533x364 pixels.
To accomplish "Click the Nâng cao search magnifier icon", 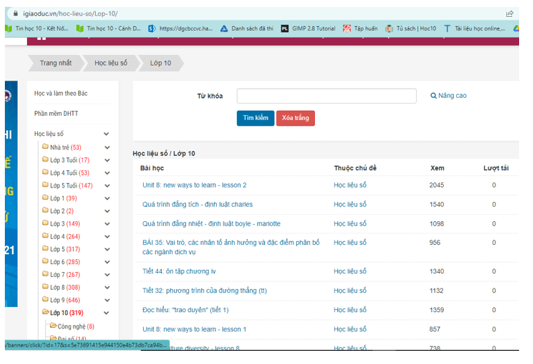I will click(x=433, y=96).
